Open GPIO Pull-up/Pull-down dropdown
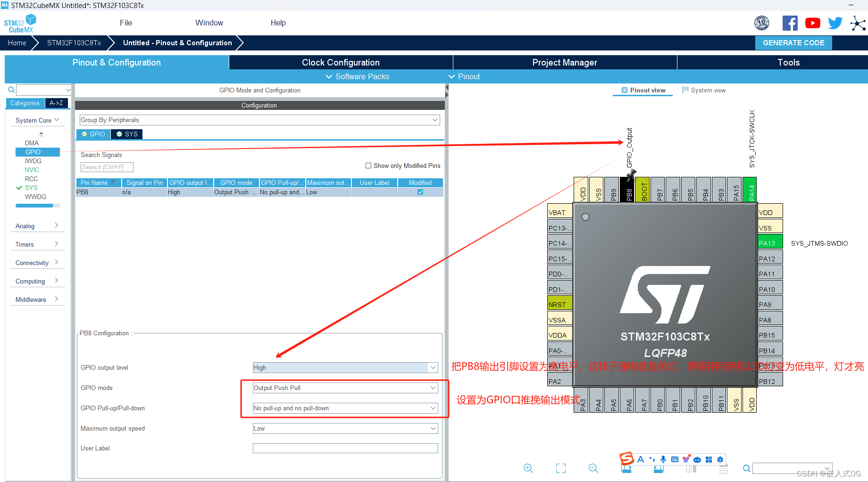 (x=345, y=408)
